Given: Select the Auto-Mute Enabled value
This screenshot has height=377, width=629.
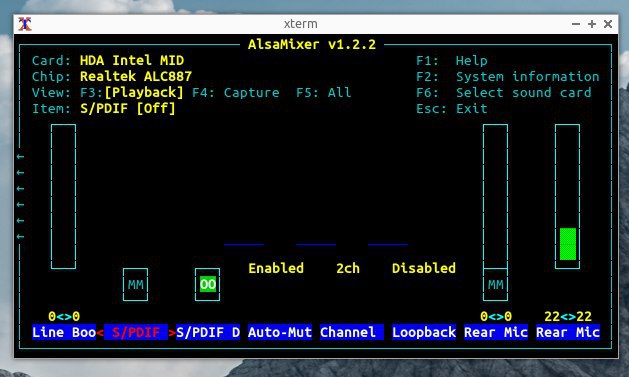Looking at the screenshot, I should 276,268.
